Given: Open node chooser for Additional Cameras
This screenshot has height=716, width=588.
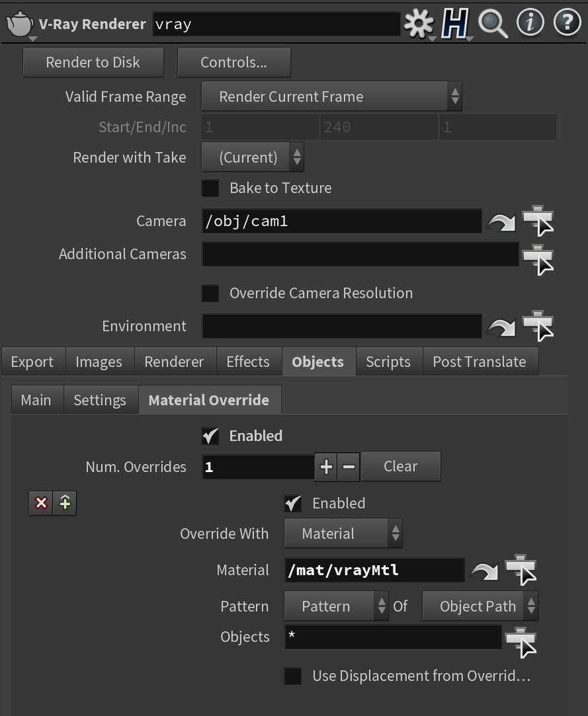Looking at the screenshot, I should tap(538, 260).
